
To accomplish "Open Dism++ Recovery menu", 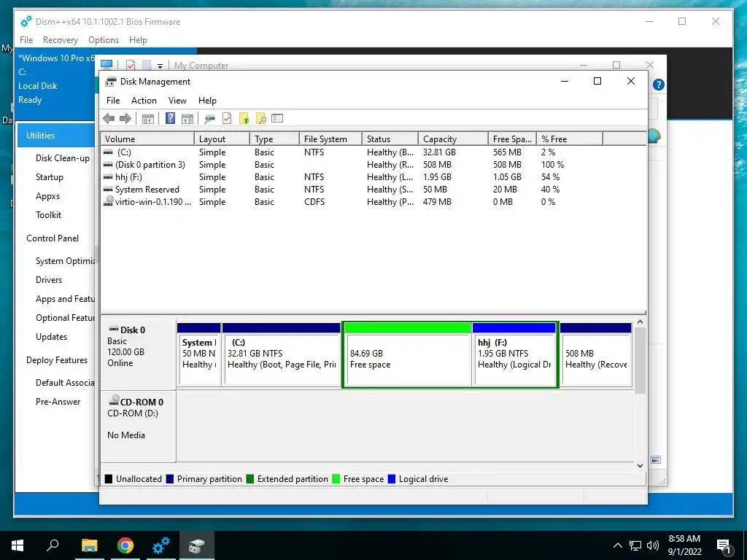I will point(61,40).
